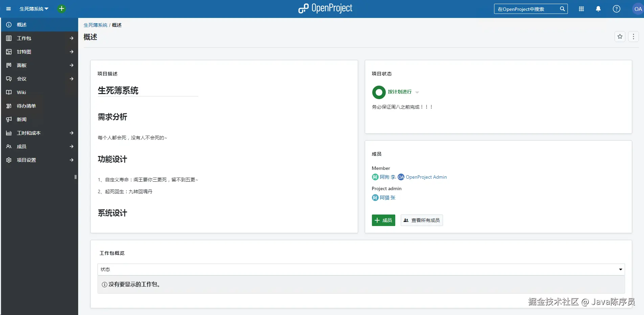Click the magnifier search icon
The image size is (644, 315).
tap(562, 9)
